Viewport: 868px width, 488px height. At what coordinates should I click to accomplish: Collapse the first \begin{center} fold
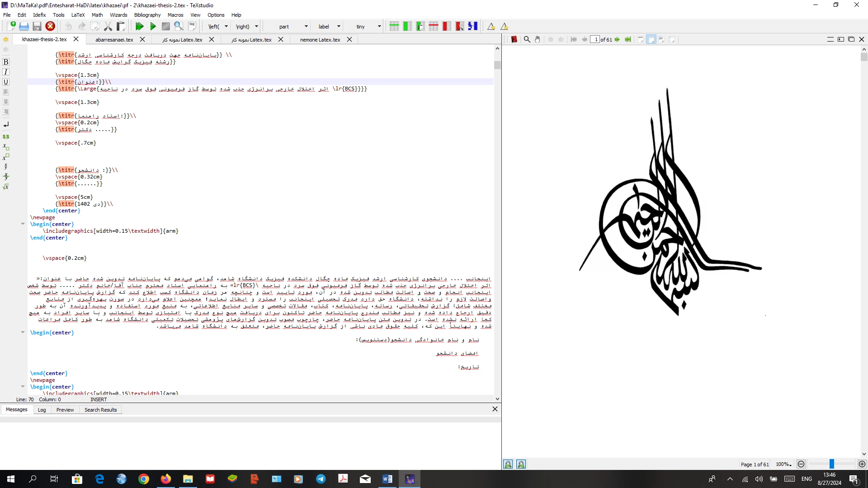pos(23,224)
